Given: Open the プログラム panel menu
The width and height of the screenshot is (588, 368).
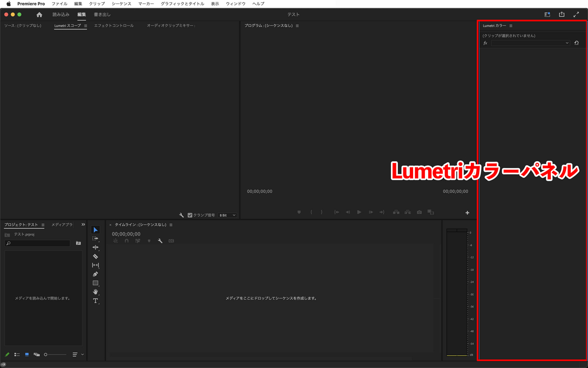Looking at the screenshot, I should pyautogui.click(x=297, y=26).
